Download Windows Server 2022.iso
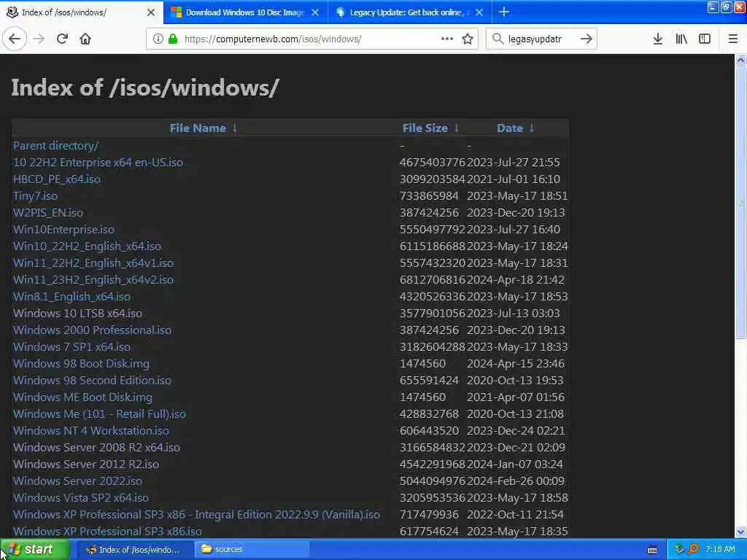This screenshot has height=560, width=747. coord(77,481)
